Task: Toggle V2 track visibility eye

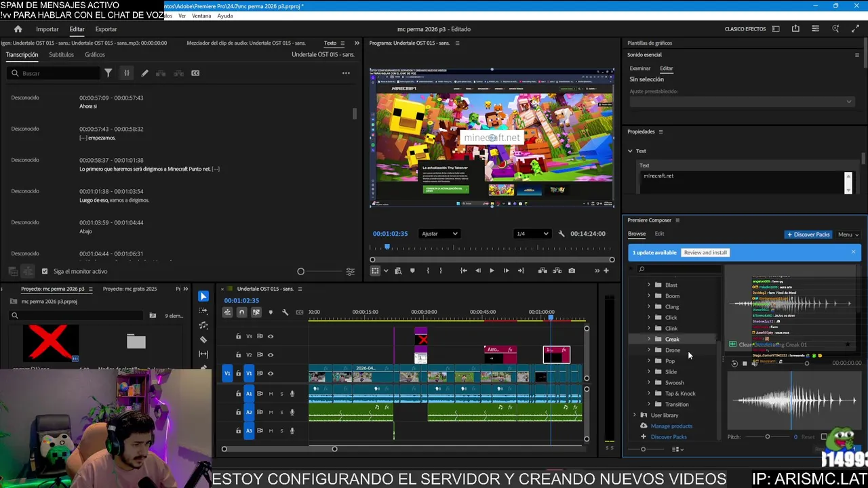Action: (x=271, y=354)
